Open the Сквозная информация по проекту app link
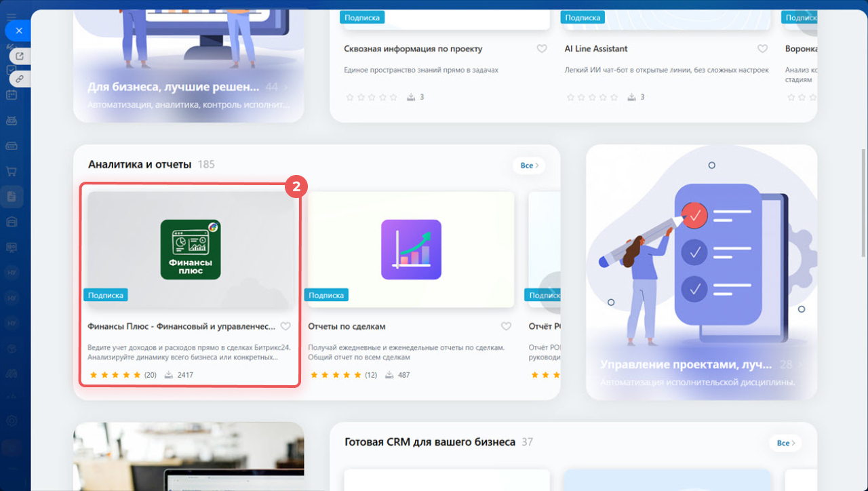 pos(414,49)
